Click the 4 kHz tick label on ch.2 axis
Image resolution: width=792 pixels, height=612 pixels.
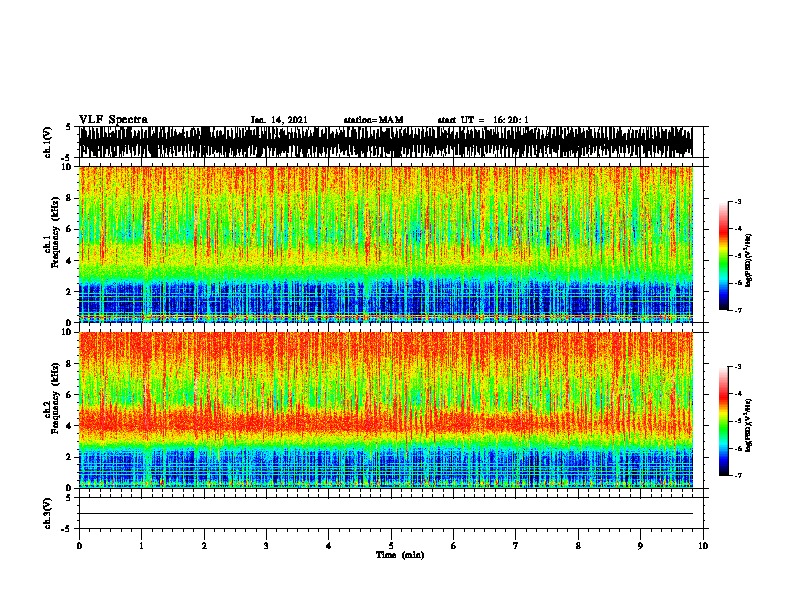click(70, 426)
